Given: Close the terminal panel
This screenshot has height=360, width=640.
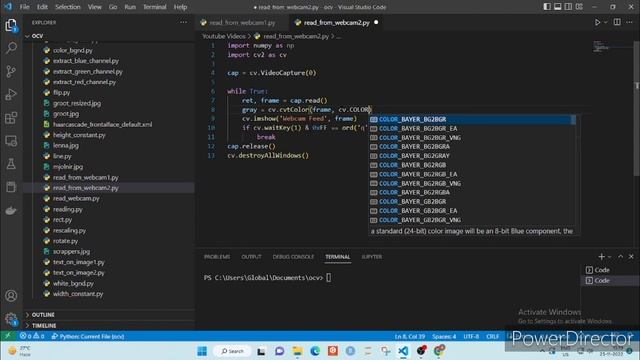Looking at the screenshot, I should pos(631,256).
